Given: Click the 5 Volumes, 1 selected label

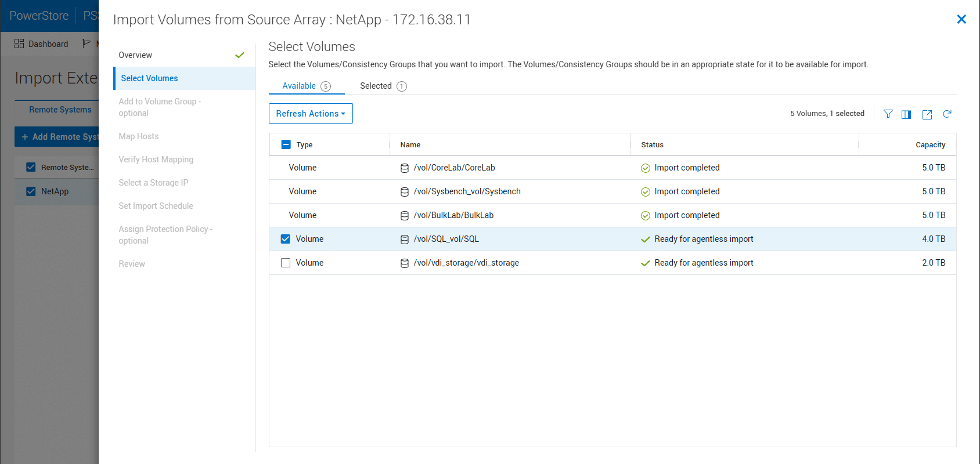Looking at the screenshot, I should pyautogui.click(x=827, y=114).
